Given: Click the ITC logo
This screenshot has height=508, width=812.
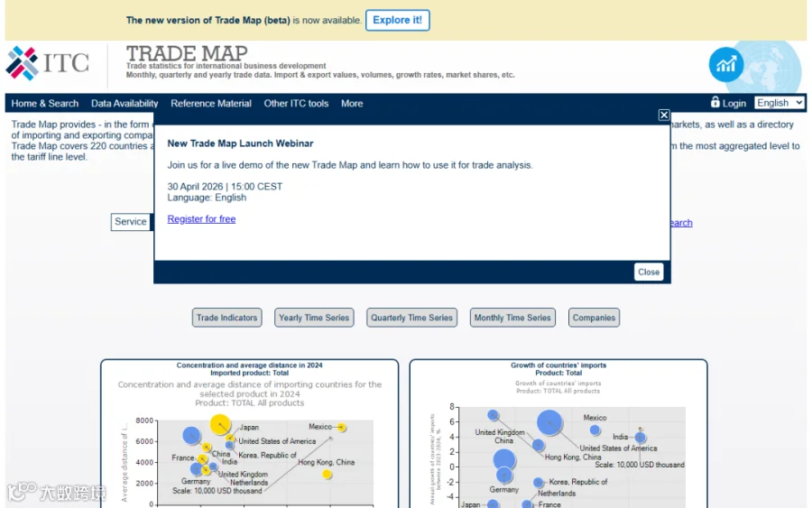Looking at the screenshot, I should pyautogui.click(x=47, y=63).
